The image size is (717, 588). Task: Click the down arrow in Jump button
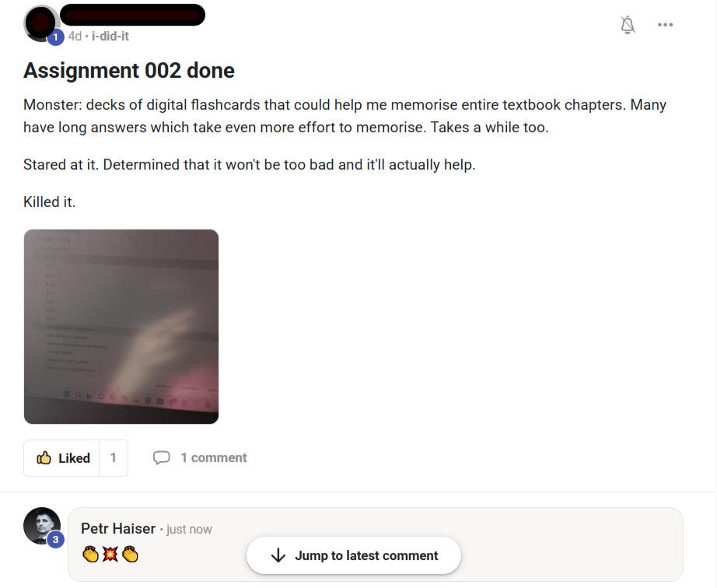pyautogui.click(x=278, y=555)
